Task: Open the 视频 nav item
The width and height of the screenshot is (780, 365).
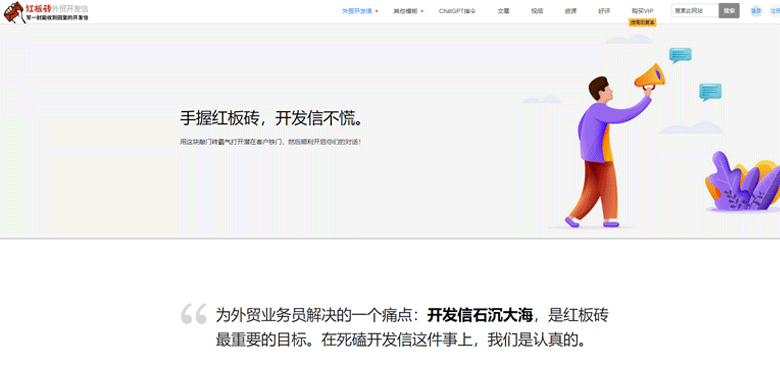Action: click(x=537, y=11)
